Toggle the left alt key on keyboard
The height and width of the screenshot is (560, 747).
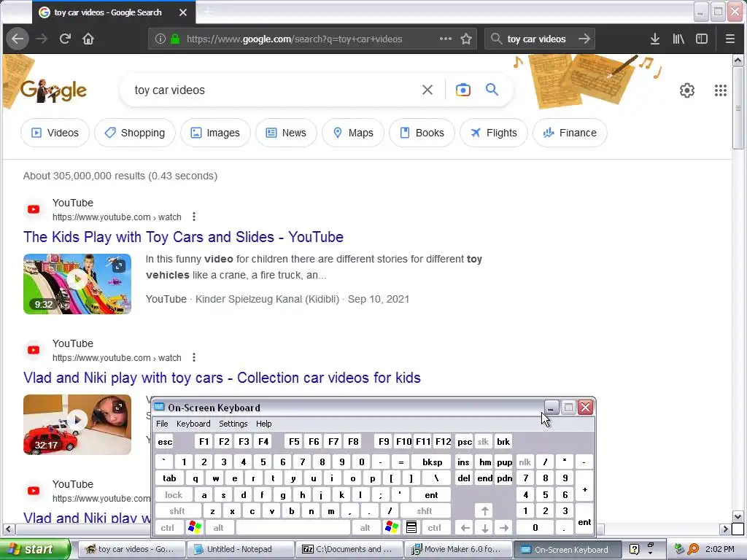point(219,527)
